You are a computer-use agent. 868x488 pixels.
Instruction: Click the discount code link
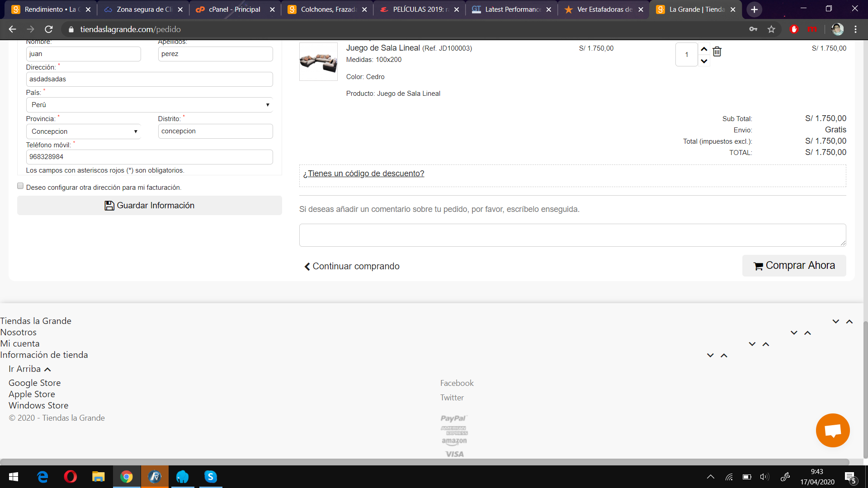click(x=363, y=174)
